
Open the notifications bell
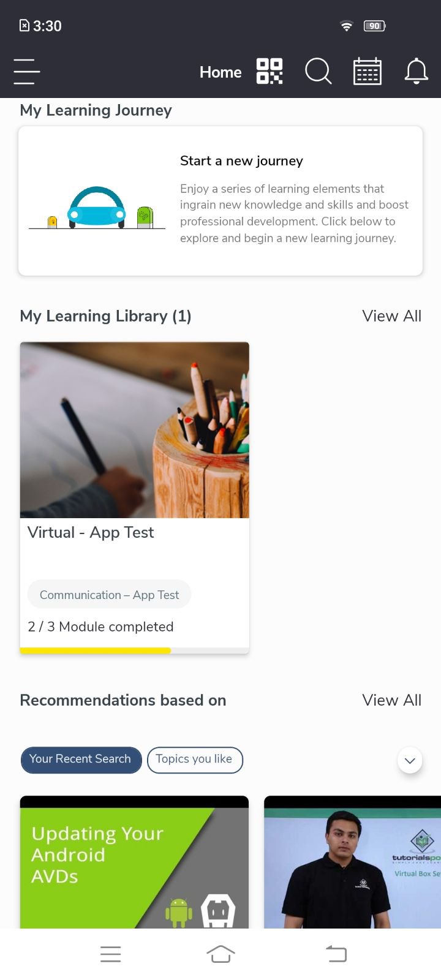[x=416, y=72]
